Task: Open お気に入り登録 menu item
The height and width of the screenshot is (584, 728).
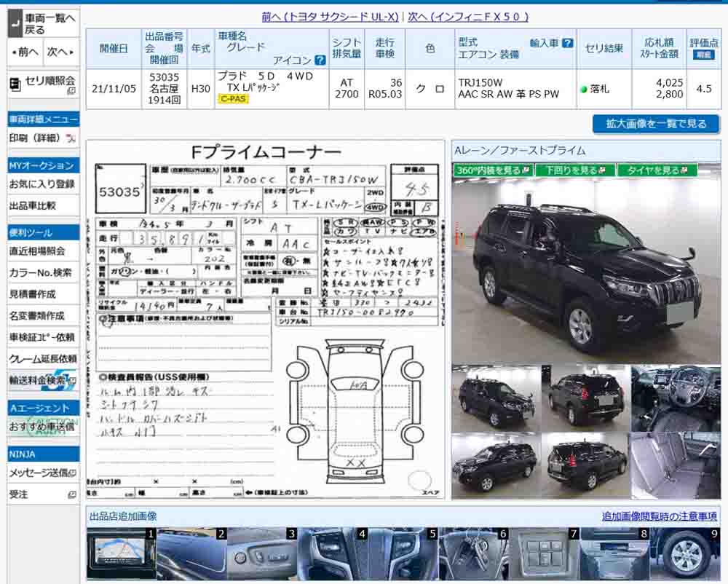Action: [42, 184]
